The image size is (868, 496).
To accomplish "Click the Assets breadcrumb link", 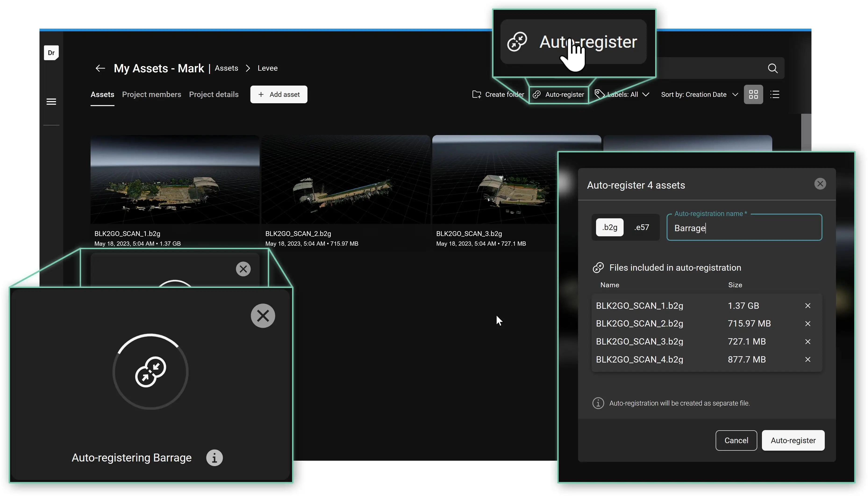I will 226,68.
